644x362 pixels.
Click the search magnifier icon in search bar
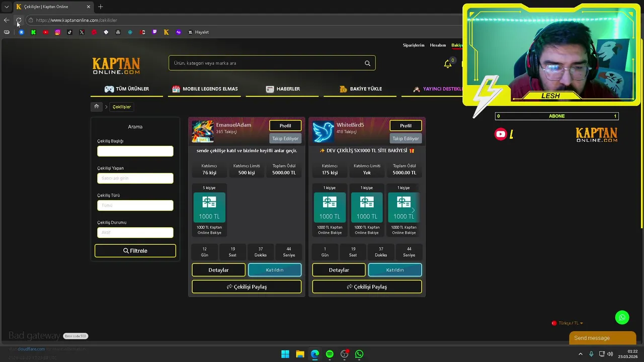point(367,63)
